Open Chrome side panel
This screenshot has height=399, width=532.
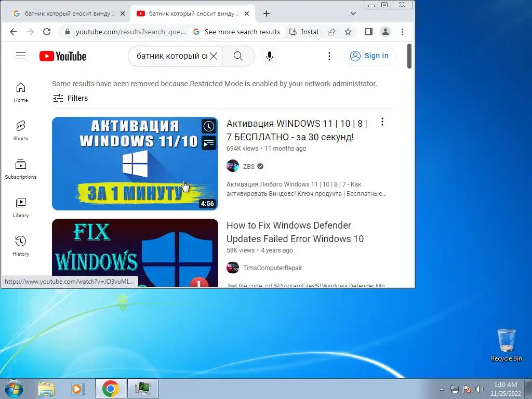369,32
